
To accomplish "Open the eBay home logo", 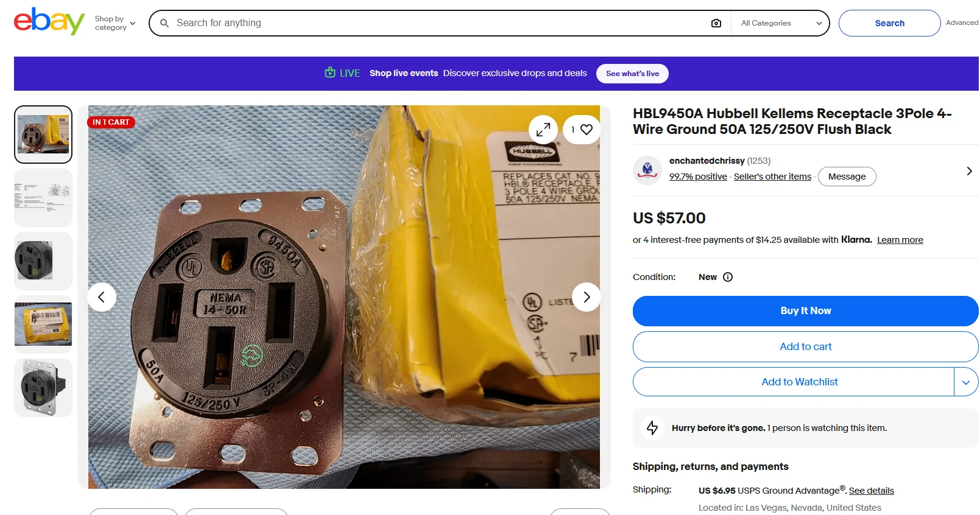I will click(49, 22).
